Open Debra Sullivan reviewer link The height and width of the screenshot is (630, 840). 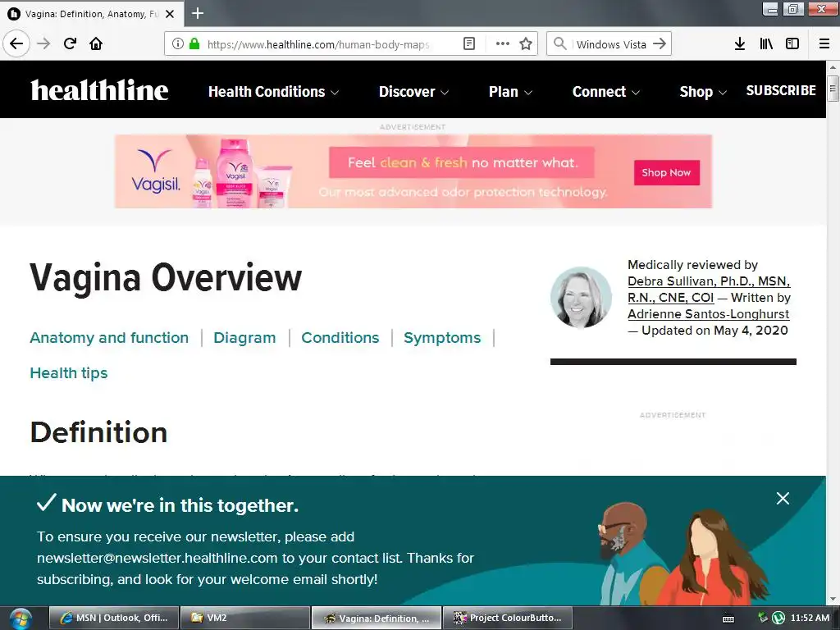point(709,290)
